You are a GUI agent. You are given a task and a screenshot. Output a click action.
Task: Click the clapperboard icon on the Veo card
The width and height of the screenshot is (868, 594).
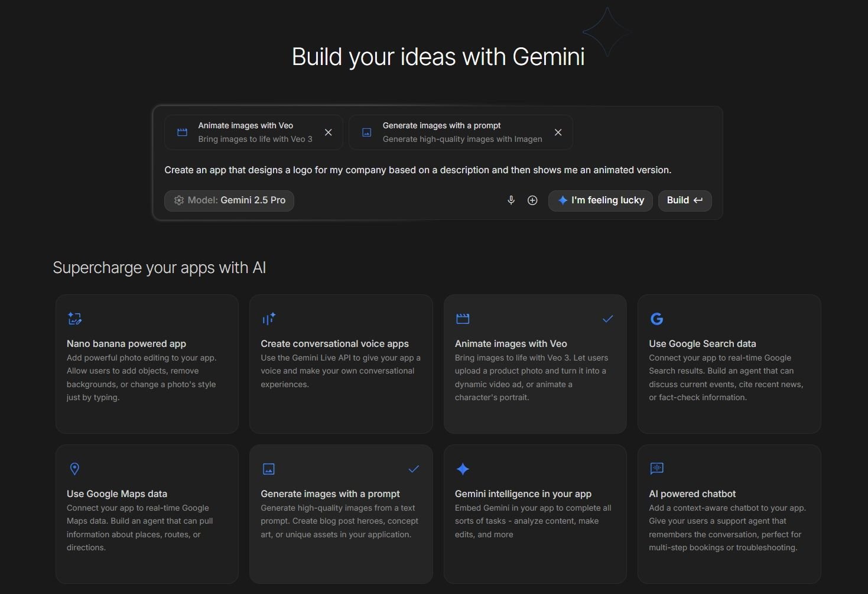click(463, 318)
